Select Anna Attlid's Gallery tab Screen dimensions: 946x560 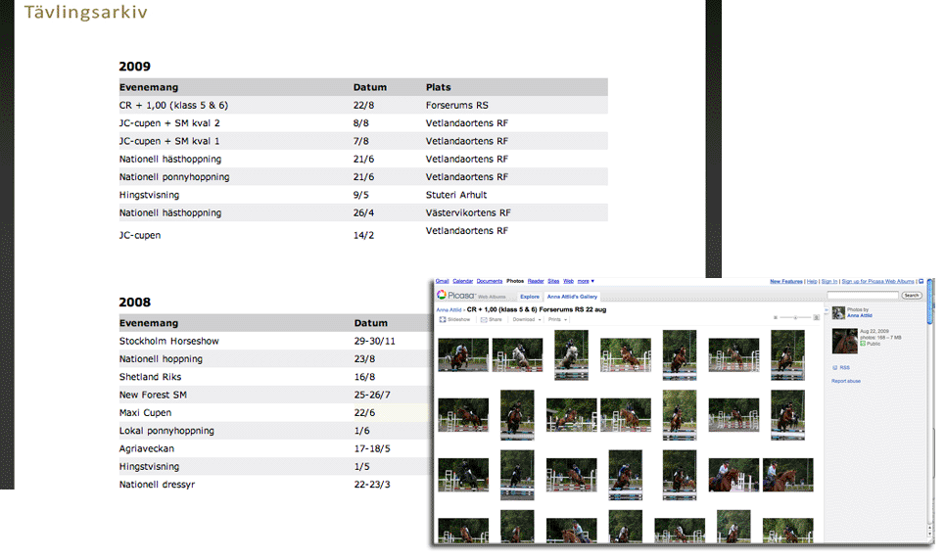pos(572,297)
